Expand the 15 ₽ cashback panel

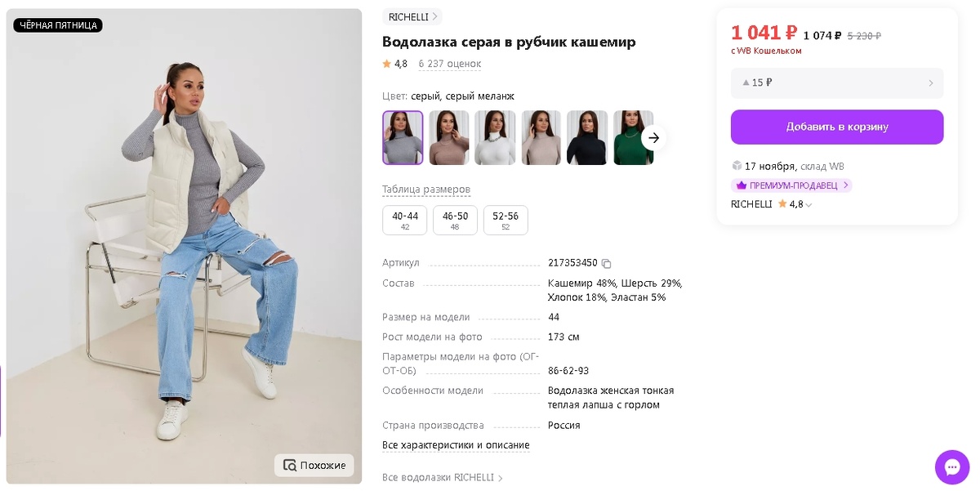pos(836,83)
